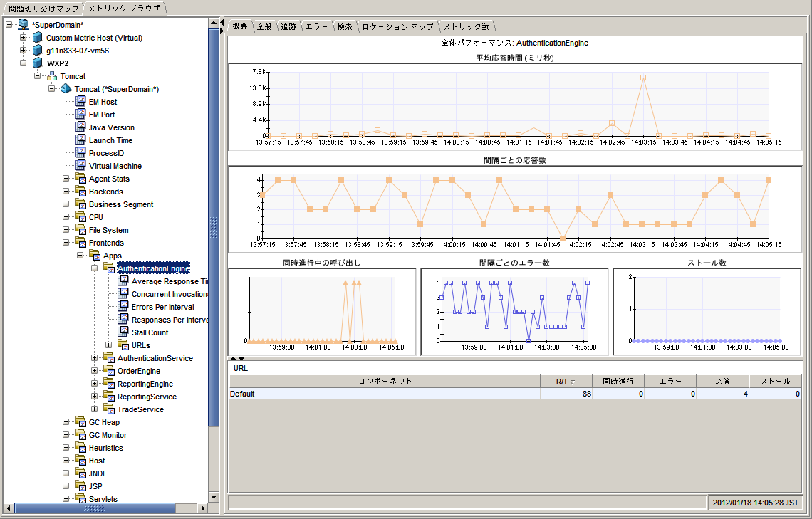The height and width of the screenshot is (519, 812).
Task: Expand the OrderEngine tree node
Action: pyautogui.click(x=95, y=371)
